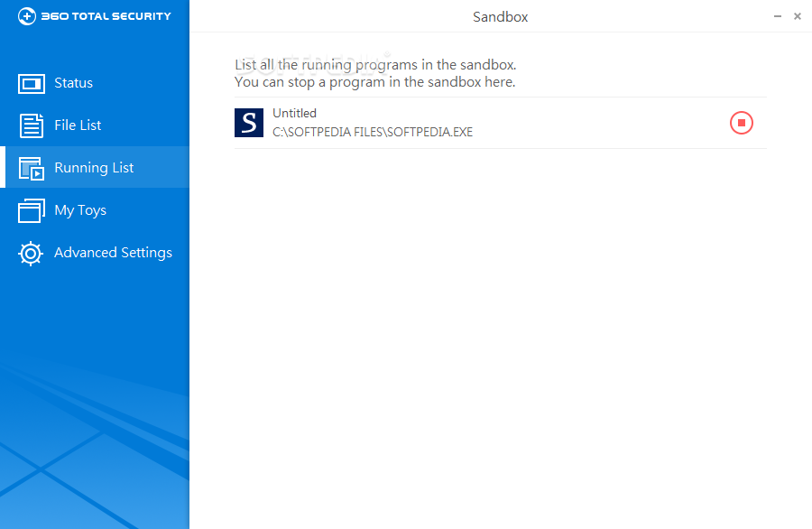Open the My Toys label
Viewport: 812px width, 529px height.
tap(80, 210)
